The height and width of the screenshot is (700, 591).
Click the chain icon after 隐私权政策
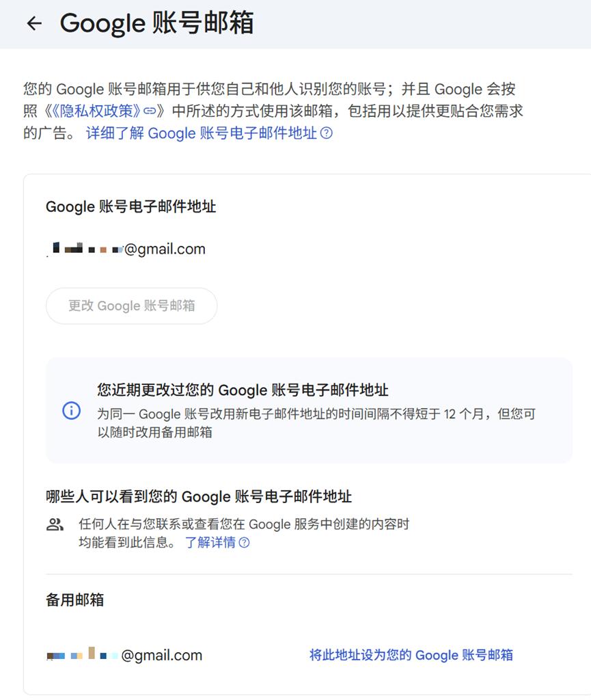(x=150, y=111)
